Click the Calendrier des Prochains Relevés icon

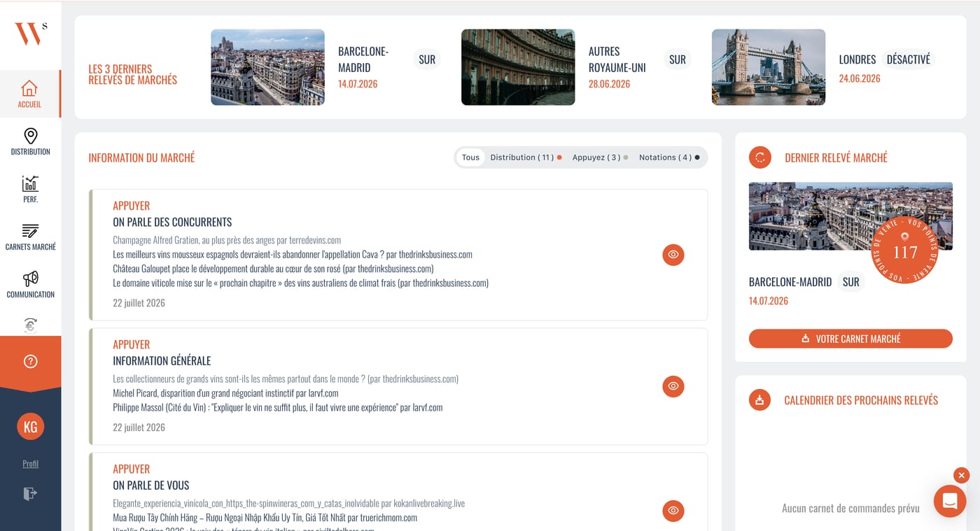[x=760, y=400]
